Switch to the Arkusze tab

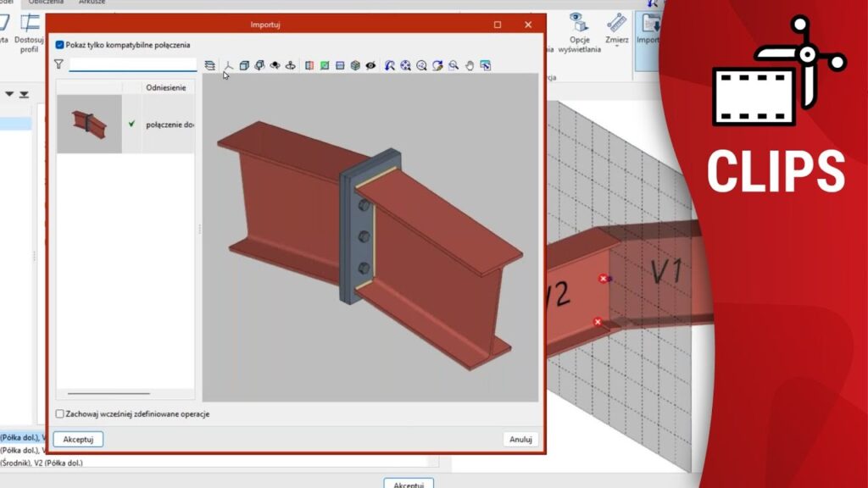tap(92, 3)
